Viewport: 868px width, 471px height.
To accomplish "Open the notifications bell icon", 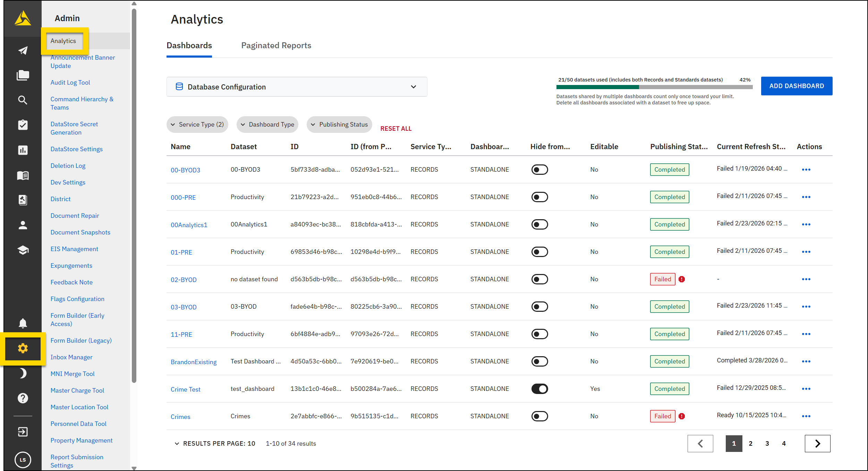I will click(x=22, y=323).
